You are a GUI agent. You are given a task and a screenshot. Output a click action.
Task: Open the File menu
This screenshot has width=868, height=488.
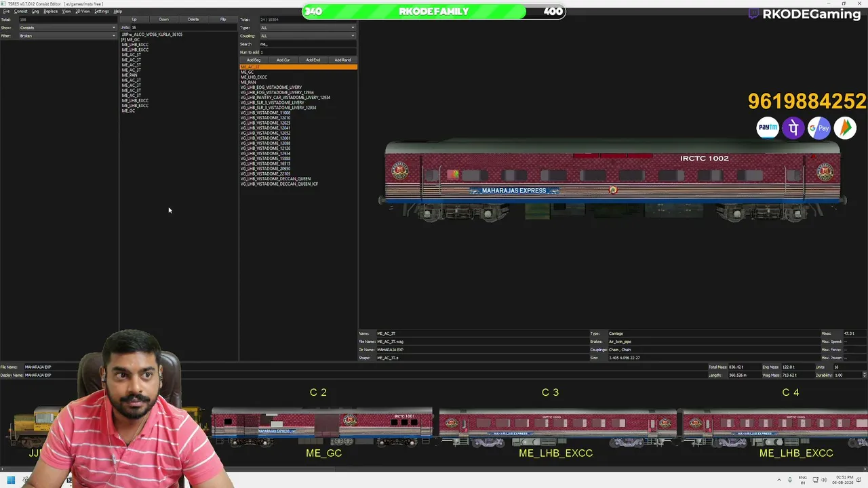coord(6,12)
